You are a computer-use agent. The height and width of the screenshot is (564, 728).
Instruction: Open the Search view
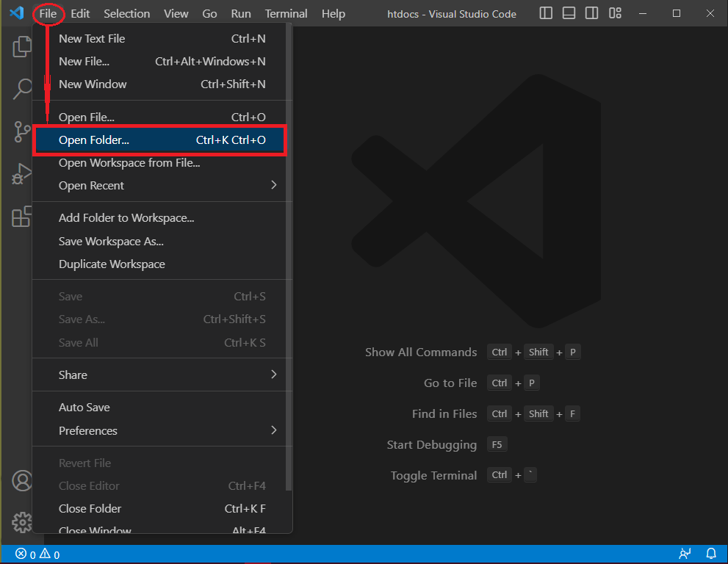[x=21, y=88]
